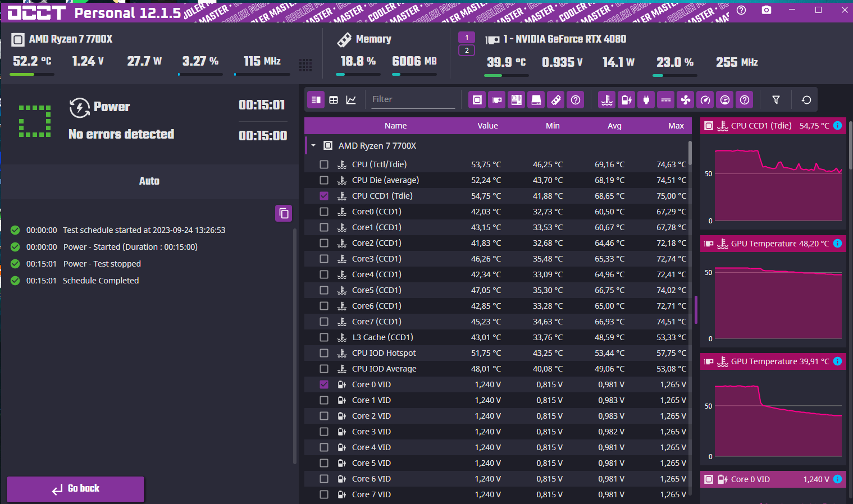Take a screenshot with the camera icon
853x504 pixels.
point(767,10)
